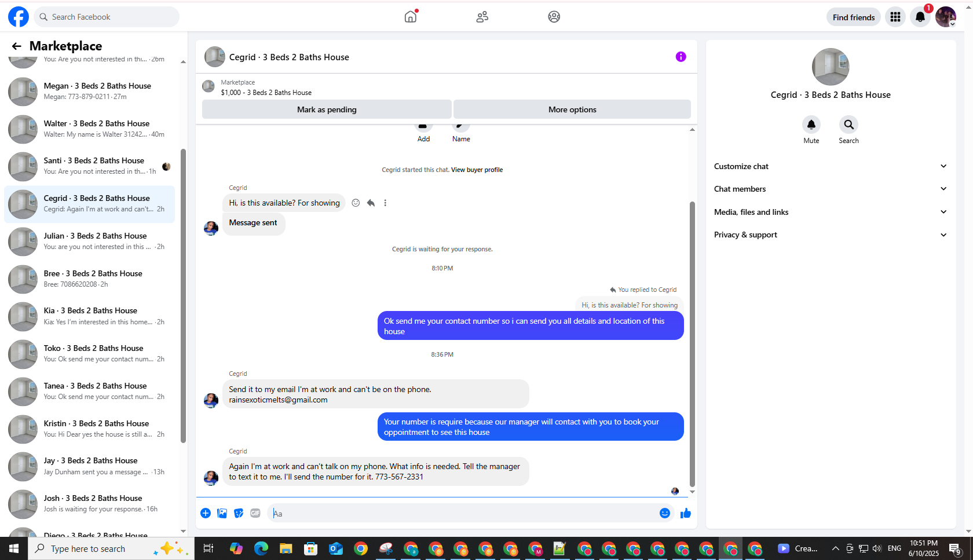This screenshot has height=560, width=973.
Task: Open Tanea's 3 Beds 2 Baths chat
Action: [x=89, y=391]
